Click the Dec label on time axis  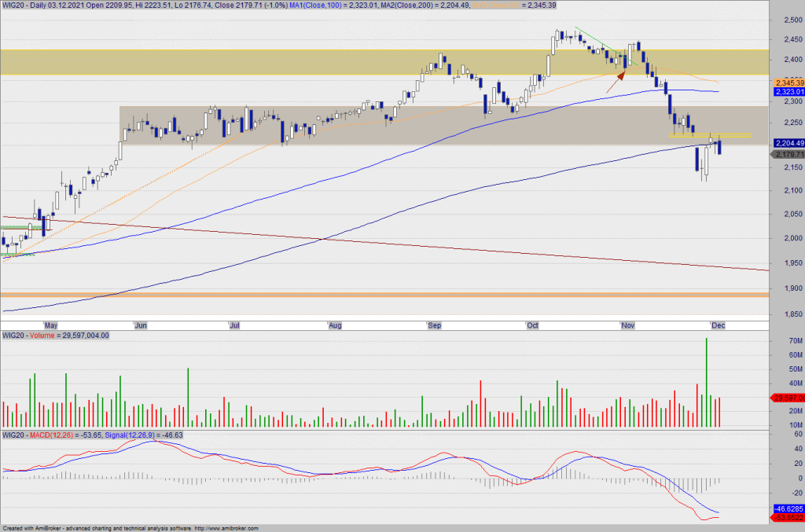[x=717, y=325]
